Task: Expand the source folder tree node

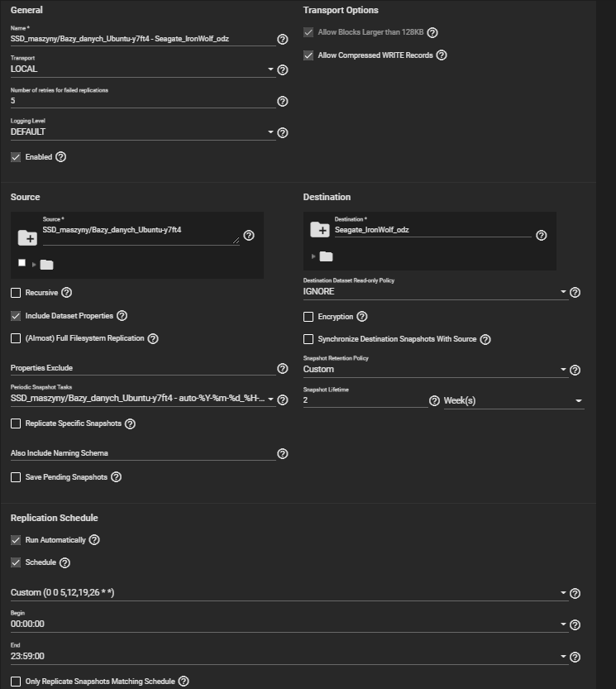Action: click(x=34, y=265)
